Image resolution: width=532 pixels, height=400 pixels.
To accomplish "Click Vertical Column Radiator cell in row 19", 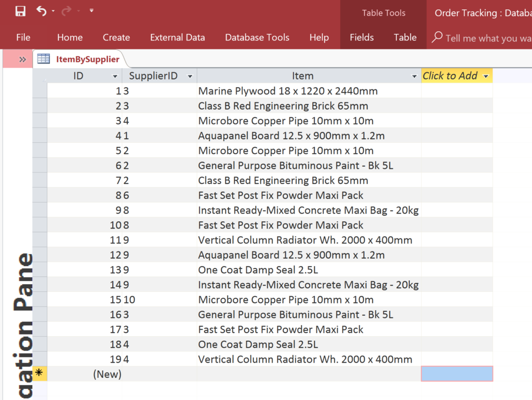I will (309, 359).
